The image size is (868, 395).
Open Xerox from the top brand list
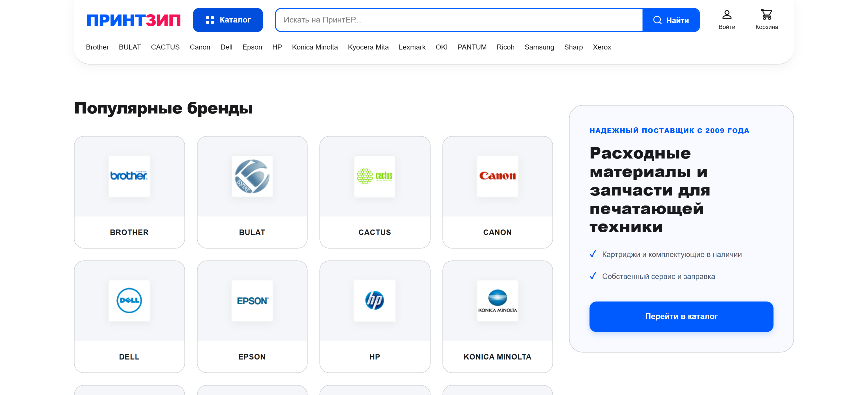click(x=602, y=47)
